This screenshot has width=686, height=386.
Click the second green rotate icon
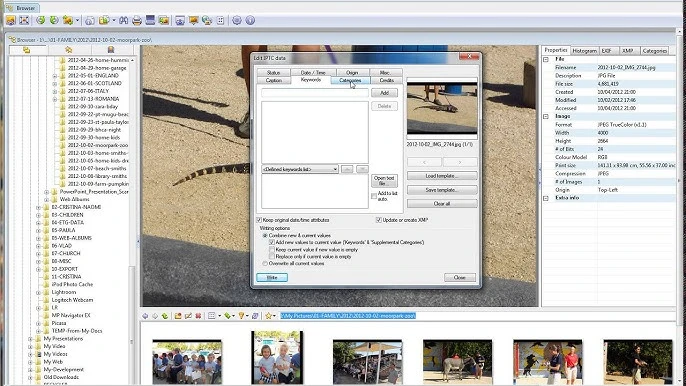[54, 20]
